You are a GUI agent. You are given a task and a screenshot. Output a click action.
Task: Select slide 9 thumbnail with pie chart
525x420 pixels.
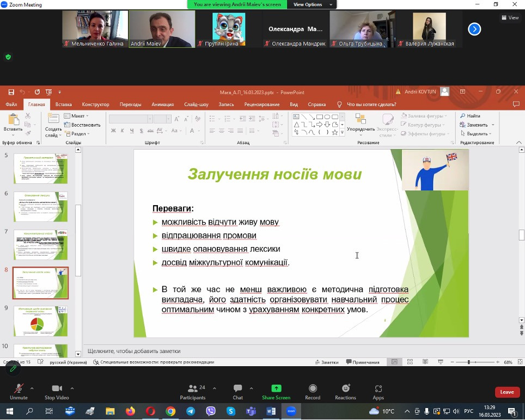point(40,321)
